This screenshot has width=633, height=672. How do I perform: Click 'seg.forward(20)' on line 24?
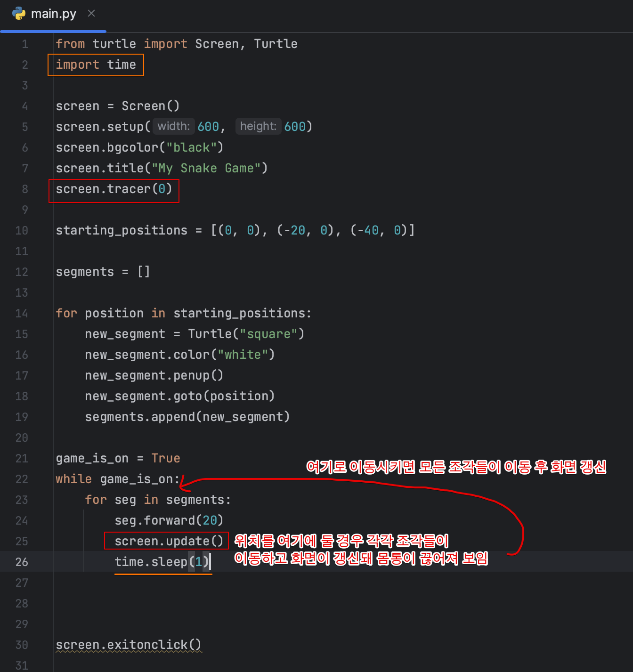pos(169,520)
